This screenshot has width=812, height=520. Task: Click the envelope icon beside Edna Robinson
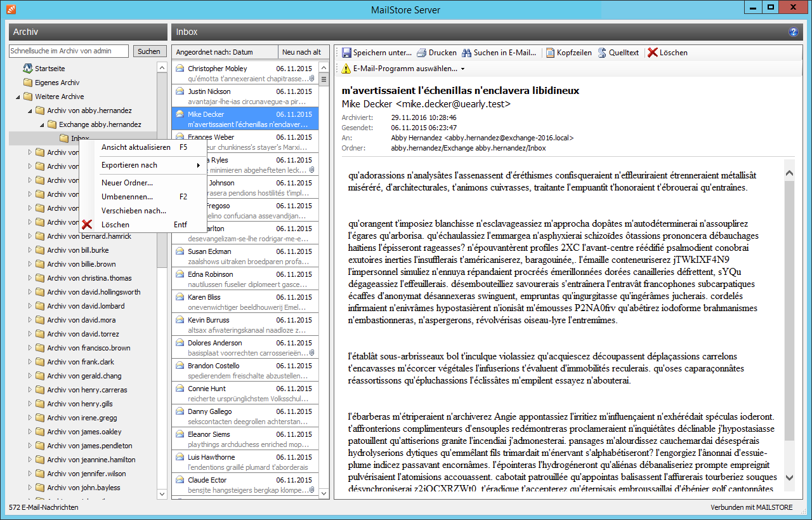[x=180, y=274]
